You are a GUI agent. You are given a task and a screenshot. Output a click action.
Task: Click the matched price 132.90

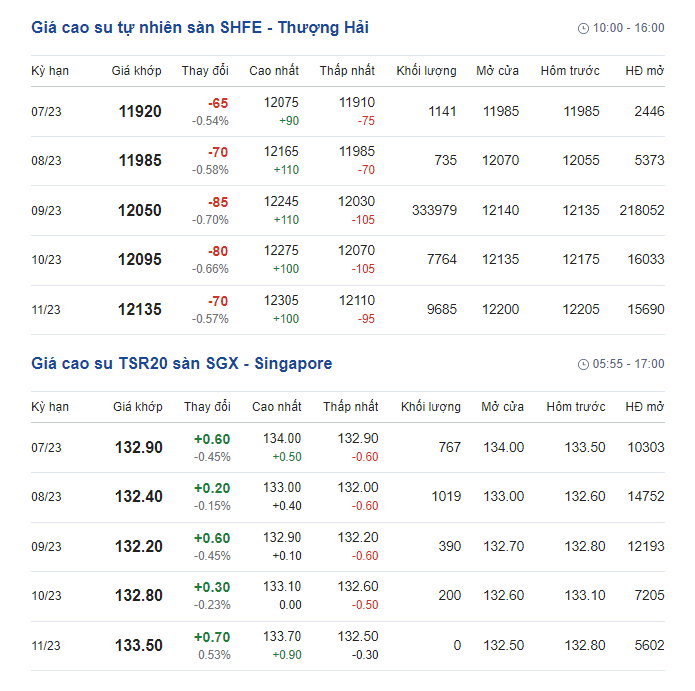coord(138,448)
